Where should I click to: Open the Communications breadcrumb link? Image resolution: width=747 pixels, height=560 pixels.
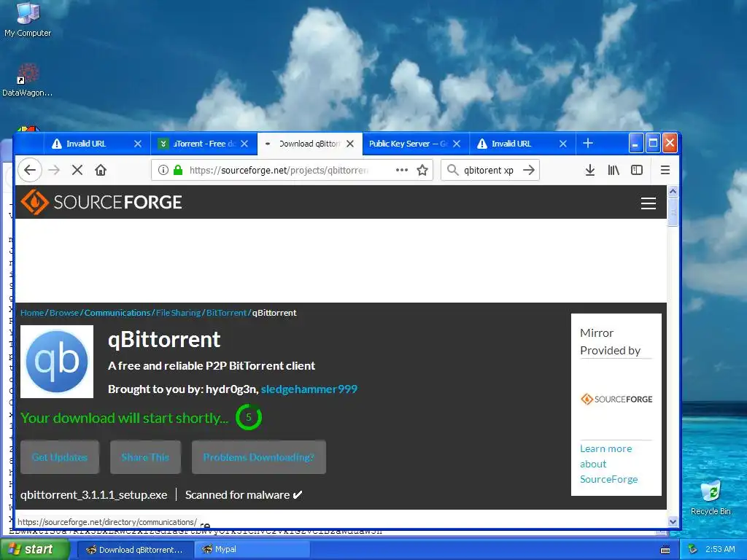117,313
